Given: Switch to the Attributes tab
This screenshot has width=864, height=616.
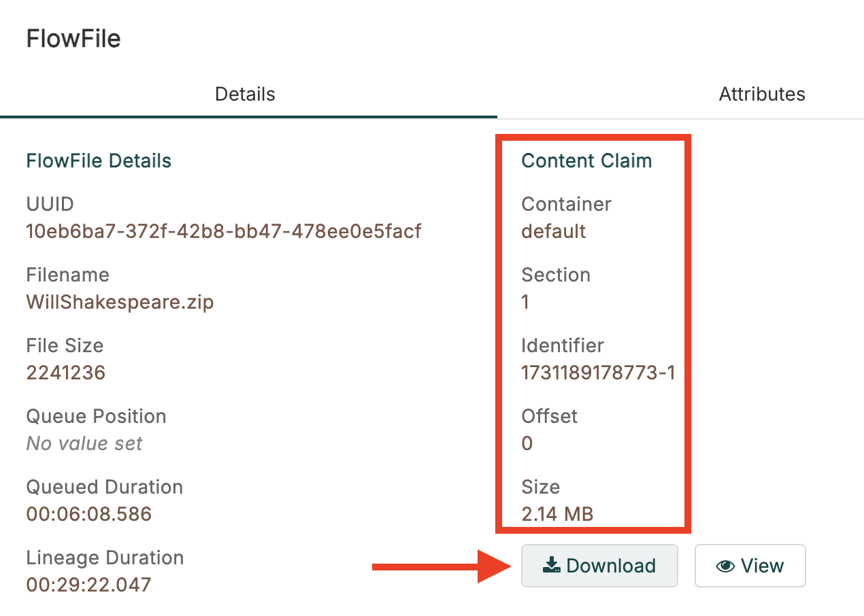Looking at the screenshot, I should 761,94.
